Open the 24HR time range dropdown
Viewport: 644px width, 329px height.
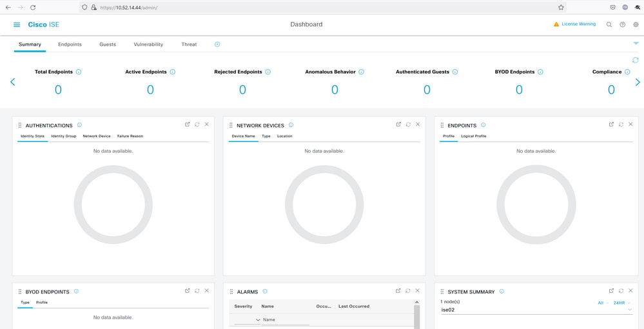(x=622, y=303)
